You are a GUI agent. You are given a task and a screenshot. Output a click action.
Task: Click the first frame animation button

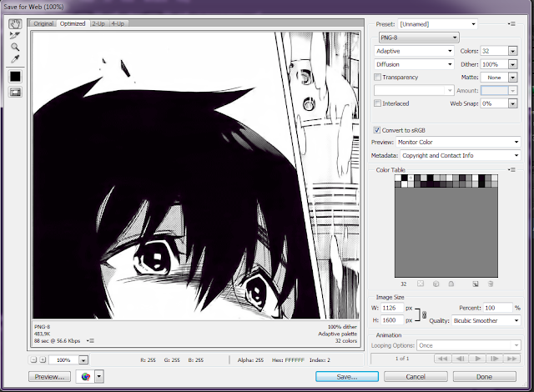click(443, 359)
